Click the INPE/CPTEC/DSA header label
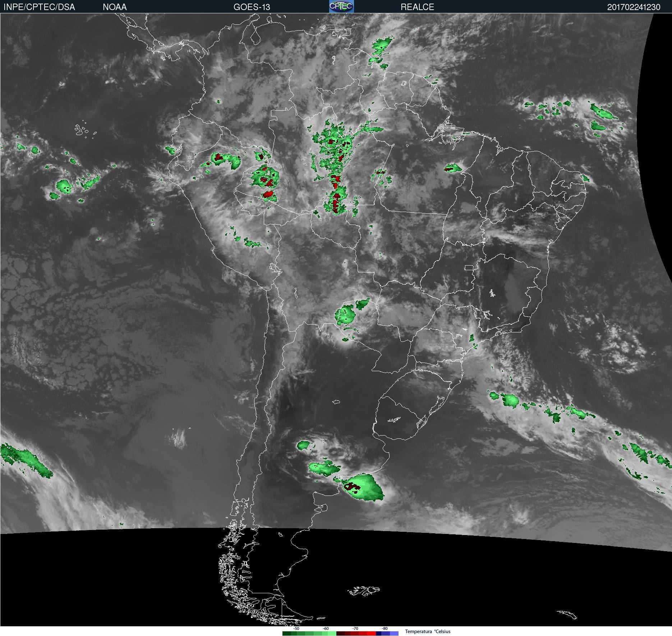The image size is (672, 636). tap(39, 7)
